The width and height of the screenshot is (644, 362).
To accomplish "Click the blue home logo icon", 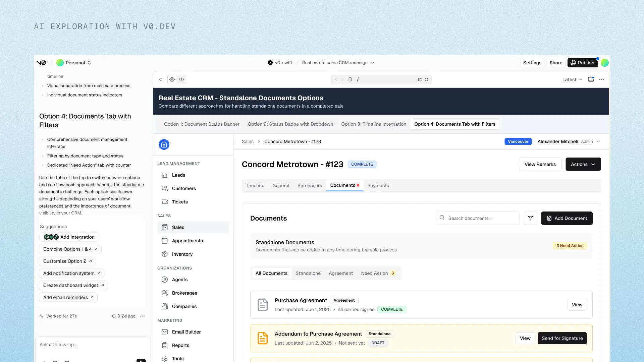I will [164, 144].
